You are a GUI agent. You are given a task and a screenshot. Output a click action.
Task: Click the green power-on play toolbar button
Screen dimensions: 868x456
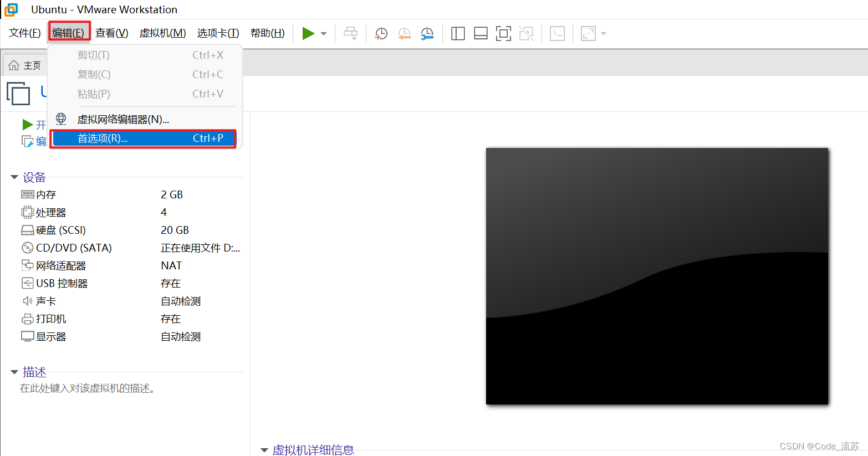[x=308, y=34]
